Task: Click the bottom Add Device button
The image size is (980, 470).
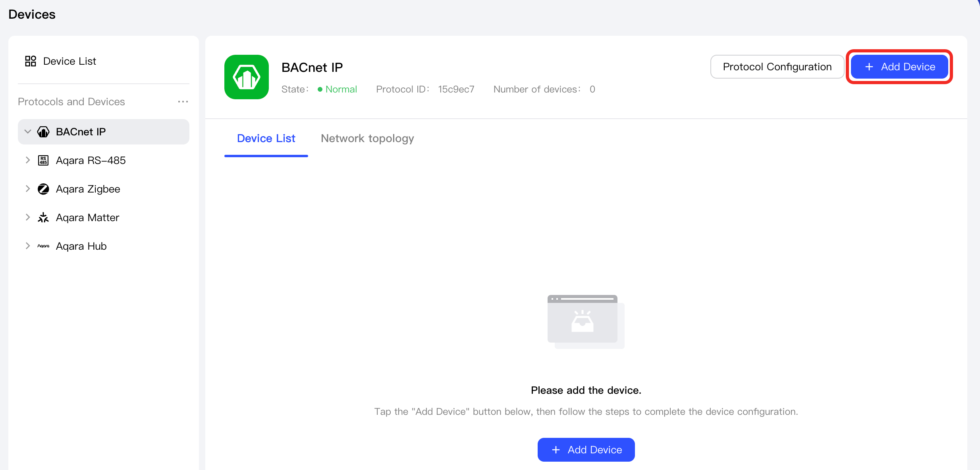Action: click(586, 450)
